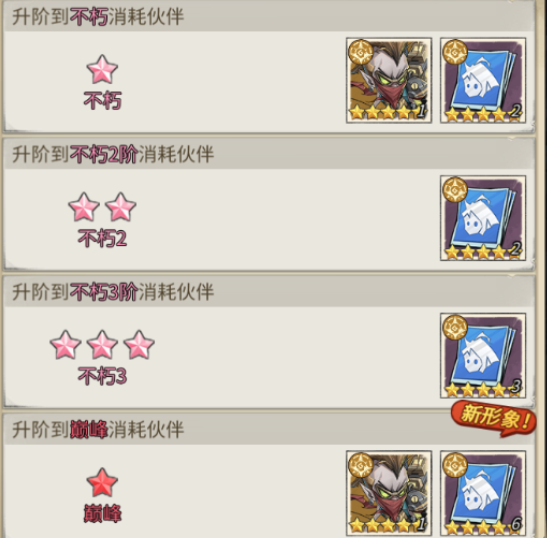This screenshot has height=538, width=547.
Task: Tap the gold emblem on the 不朽 row hero portrait
Action: 361,52
